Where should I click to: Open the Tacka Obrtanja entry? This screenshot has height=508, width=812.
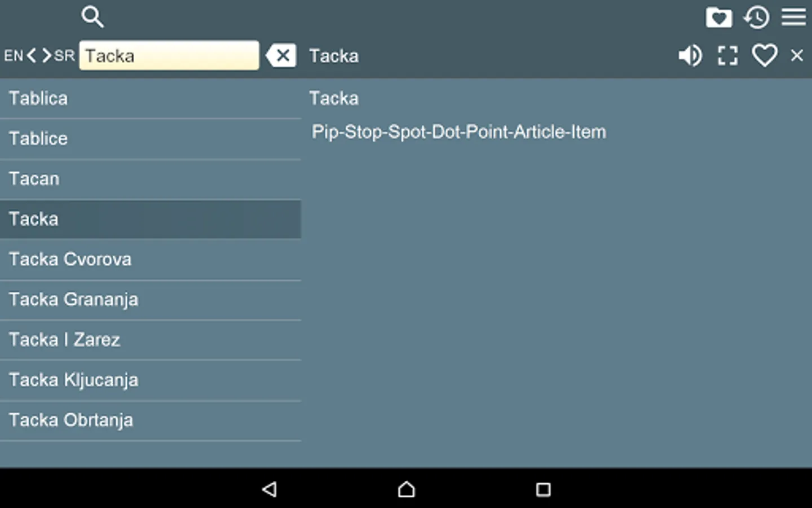151,421
